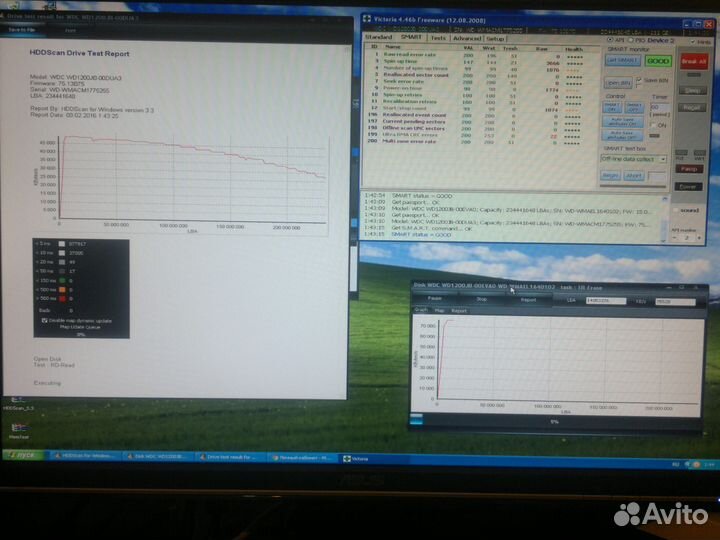Click the Get SMART button

[622, 60]
